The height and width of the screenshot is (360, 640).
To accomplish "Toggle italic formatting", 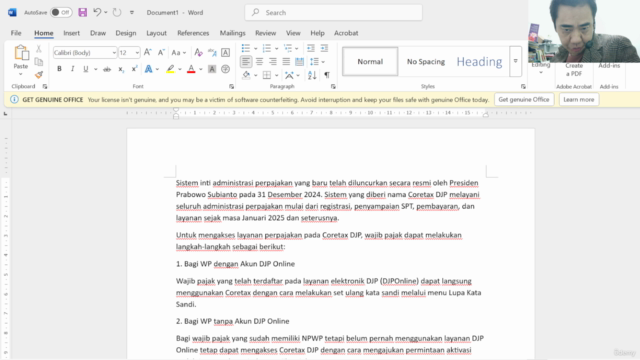I will click(x=73, y=69).
